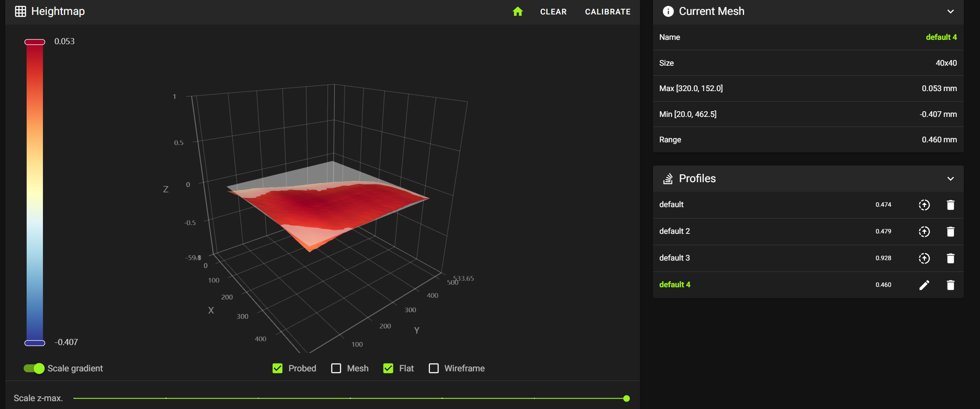Load the default 2 profile
Screen dimensions: 980x409
pos(924,232)
